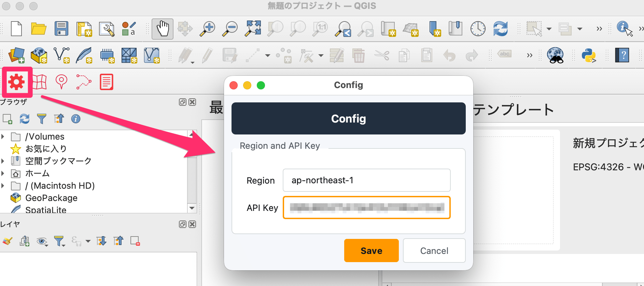The image size is (644, 286).
Task: Click the New Mesh Layer icon
Action: click(152, 55)
